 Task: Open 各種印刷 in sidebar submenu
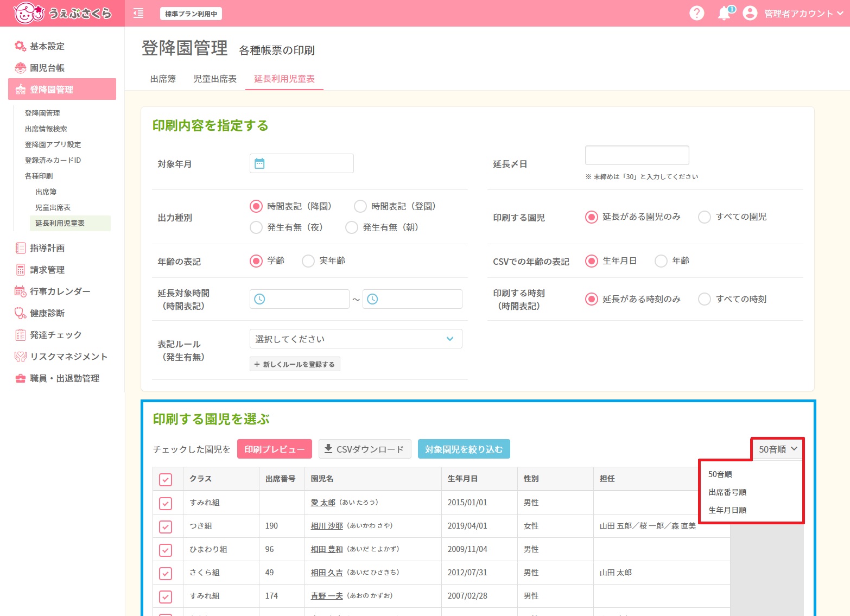tap(39, 176)
